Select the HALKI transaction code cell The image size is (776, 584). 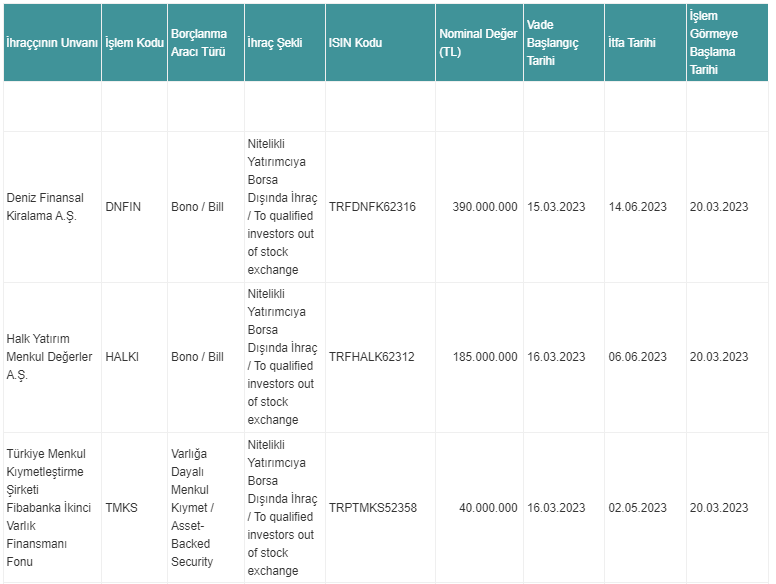click(122, 357)
